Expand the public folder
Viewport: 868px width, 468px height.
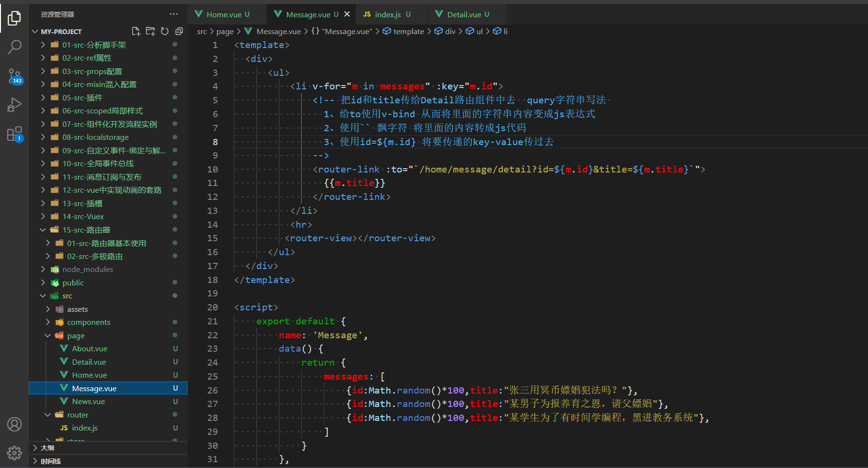(x=108, y=283)
